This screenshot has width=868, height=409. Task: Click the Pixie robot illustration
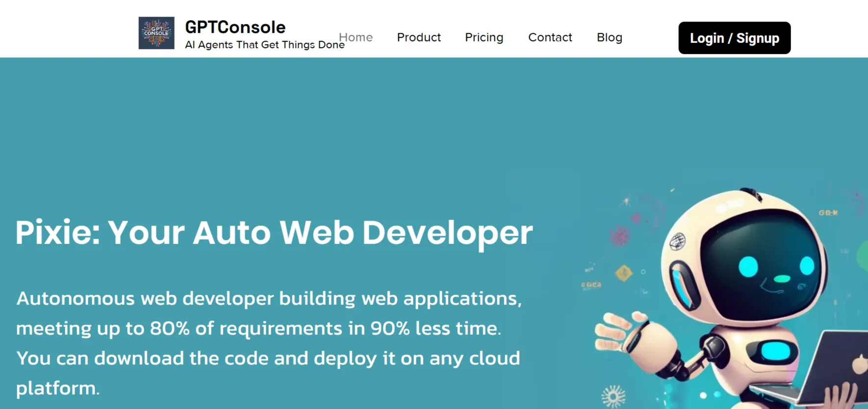[731, 298]
